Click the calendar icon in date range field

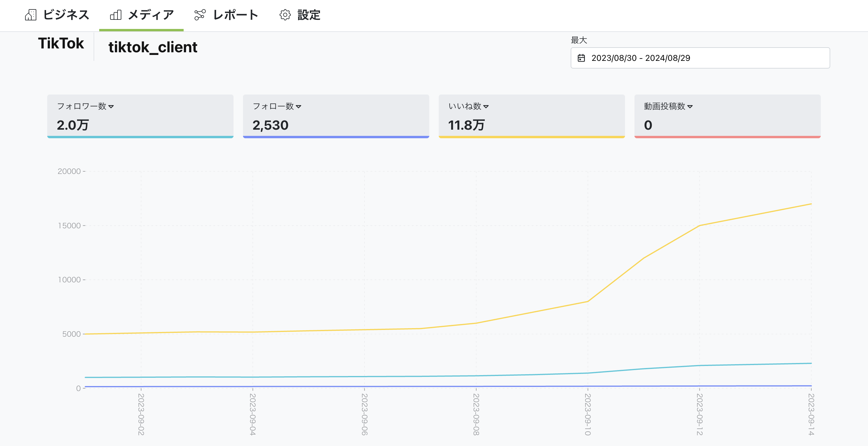pos(581,58)
